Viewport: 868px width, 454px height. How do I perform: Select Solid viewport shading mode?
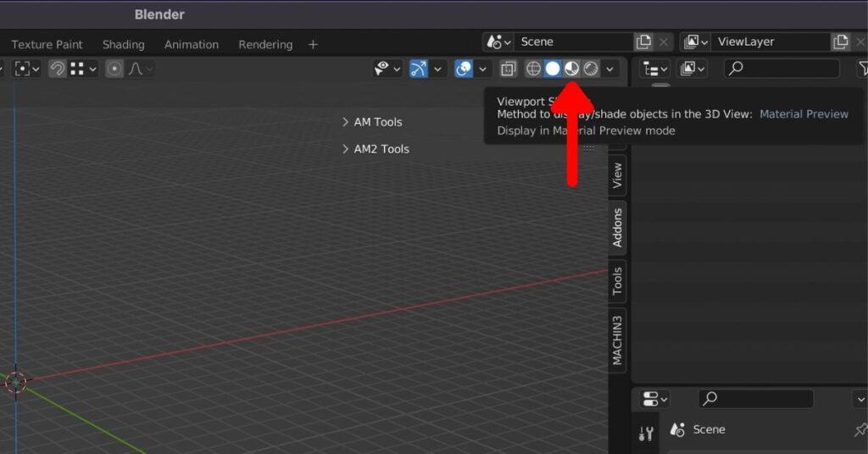pyautogui.click(x=553, y=69)
